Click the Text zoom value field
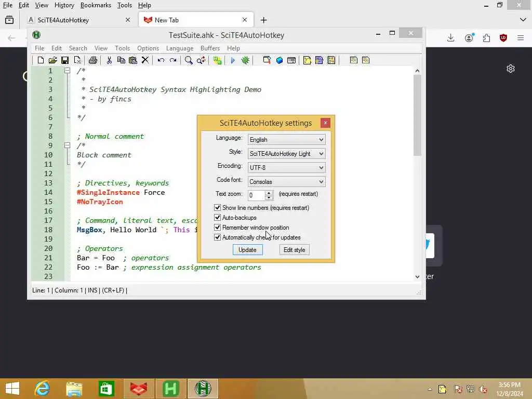This screenshot has width=532, height=399. pos(257,195)
